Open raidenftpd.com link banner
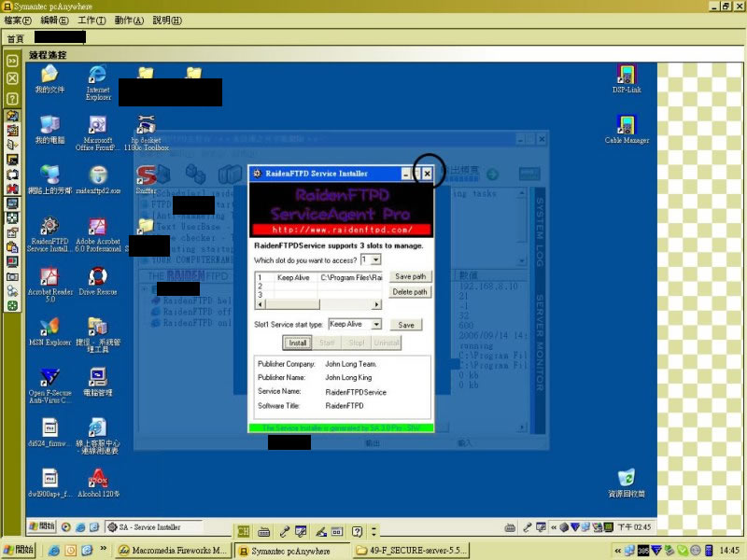This screenshot has width=747, height=560. click(x=342, y=230)
